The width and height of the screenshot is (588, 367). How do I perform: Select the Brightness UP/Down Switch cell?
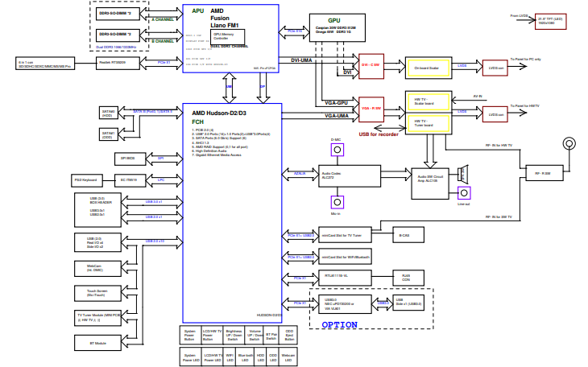[234, 335]
